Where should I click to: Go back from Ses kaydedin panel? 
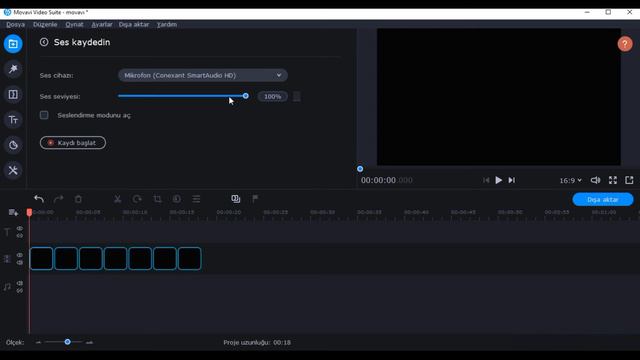(x=44, y=42)
